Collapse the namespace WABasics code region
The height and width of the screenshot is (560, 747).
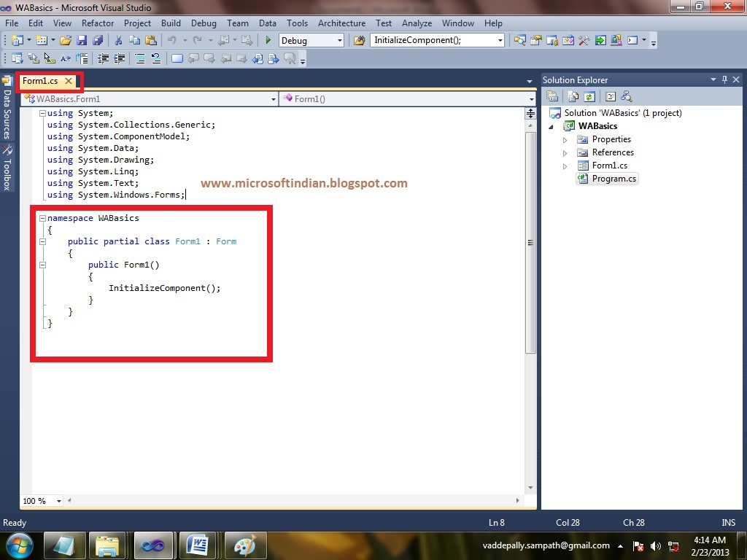click(x=42, y=217)
